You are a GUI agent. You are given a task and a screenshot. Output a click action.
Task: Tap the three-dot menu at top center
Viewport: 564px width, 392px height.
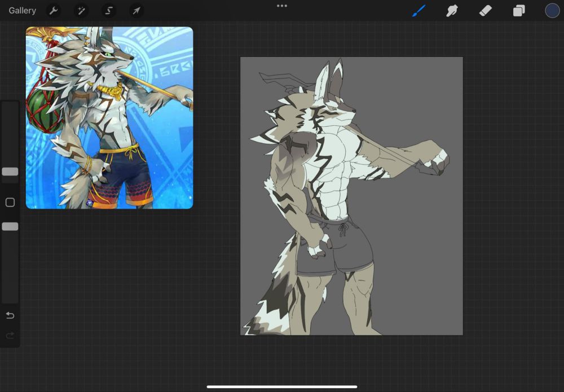282,6
